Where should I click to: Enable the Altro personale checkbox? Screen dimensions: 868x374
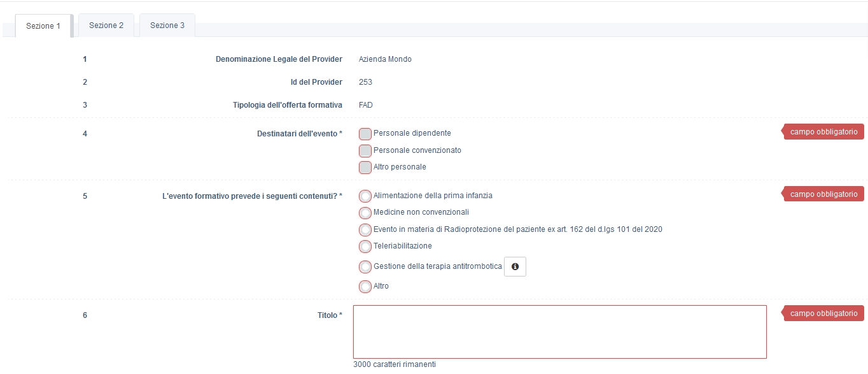tap(365, 168)
